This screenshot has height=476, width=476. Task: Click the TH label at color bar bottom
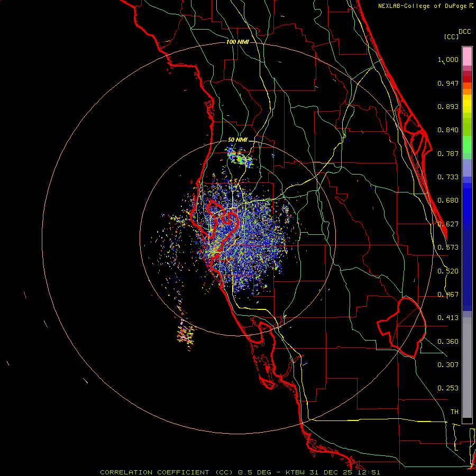click(x=454, y=412)
